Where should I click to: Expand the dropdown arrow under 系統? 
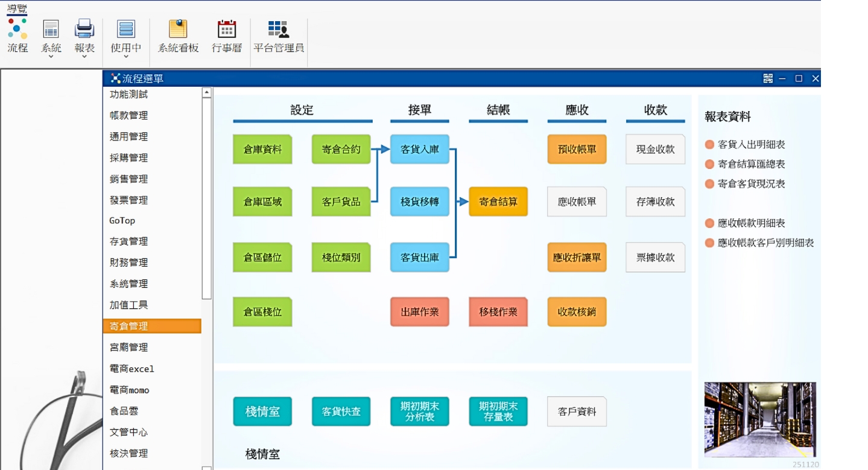click(x=51, y=57)
